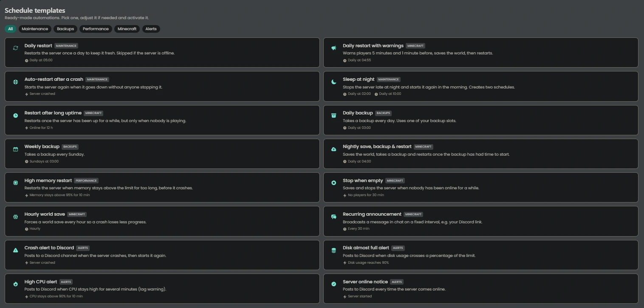644x308 pixels.
Task: Open the Minecraft filter tab
Action: pos(127,29)
